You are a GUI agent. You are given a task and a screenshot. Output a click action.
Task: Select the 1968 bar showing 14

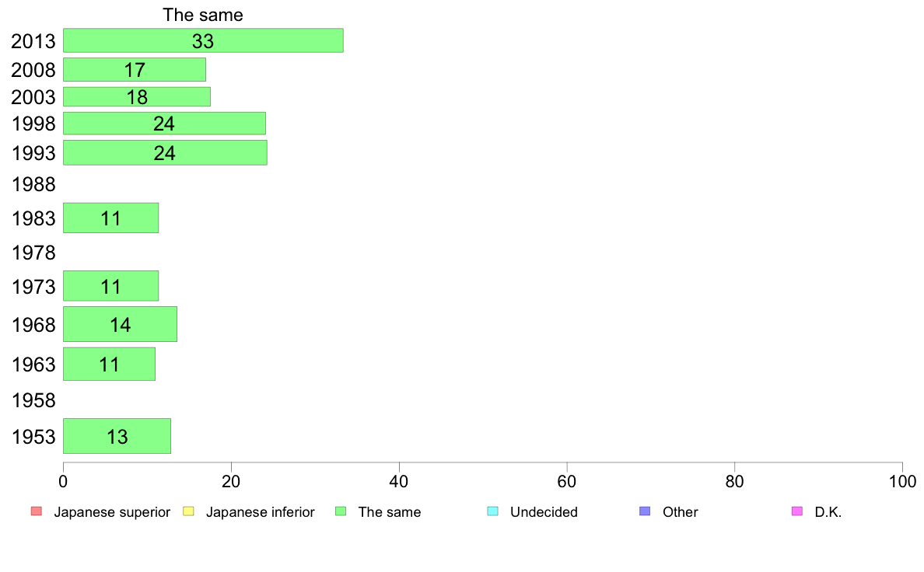[x=121, y=324]
